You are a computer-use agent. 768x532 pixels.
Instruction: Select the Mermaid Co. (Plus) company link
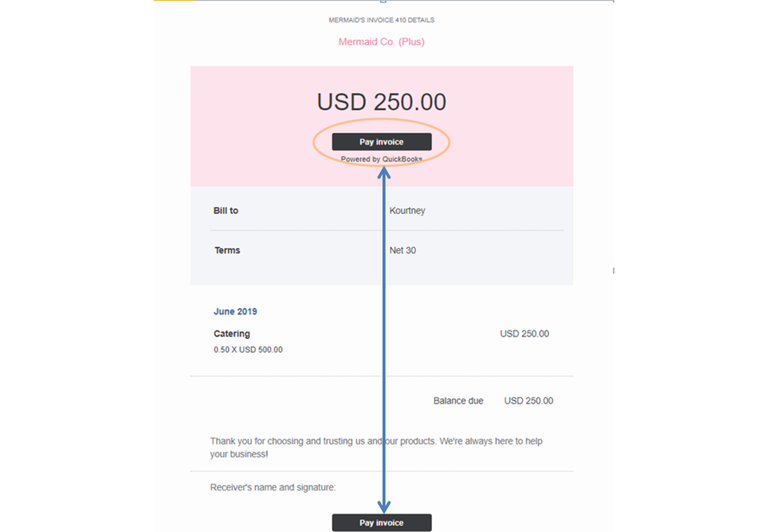point(381,42)
